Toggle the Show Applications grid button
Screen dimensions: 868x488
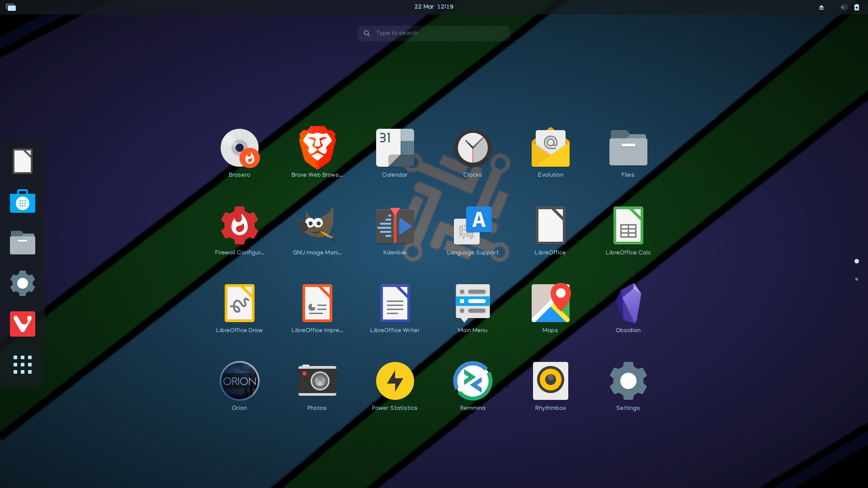pos(23,365)
